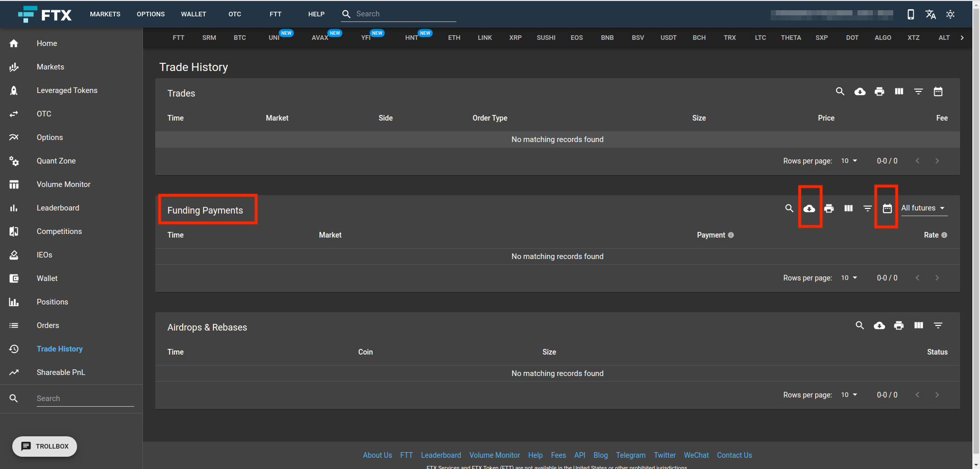Click the sidebar Search field

(85, 398)
